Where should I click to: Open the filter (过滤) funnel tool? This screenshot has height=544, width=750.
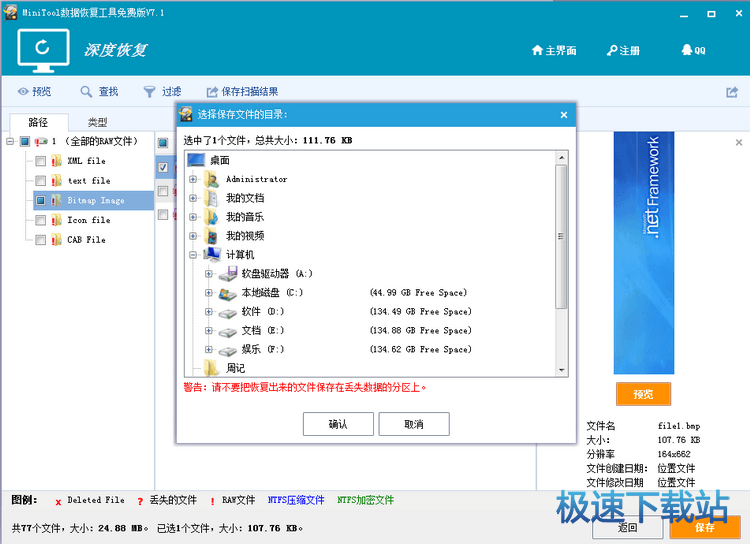tap(162, 91)
